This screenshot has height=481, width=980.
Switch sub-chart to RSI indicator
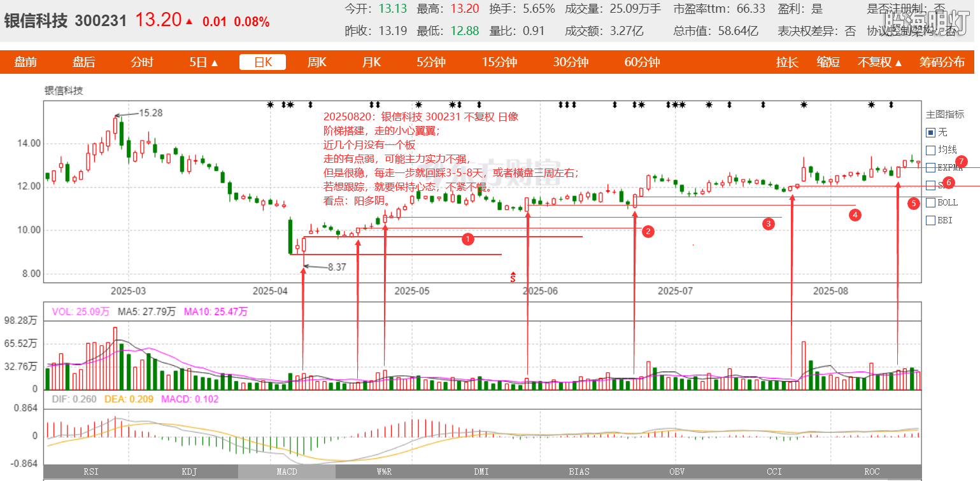coord(92,471)
